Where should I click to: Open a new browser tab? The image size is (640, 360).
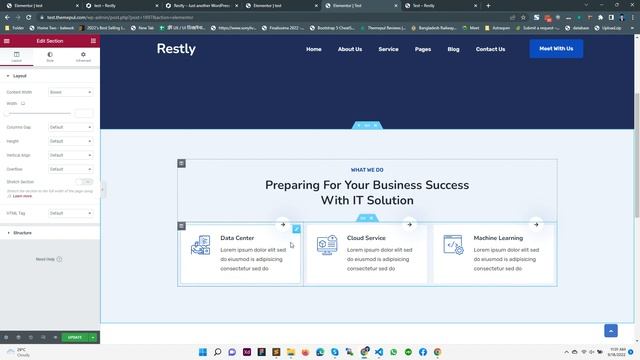tap(488, 6)
